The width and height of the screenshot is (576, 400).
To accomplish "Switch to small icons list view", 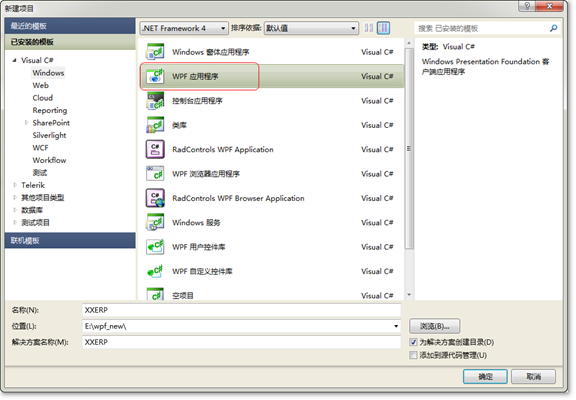I will [x=369, y=28].
